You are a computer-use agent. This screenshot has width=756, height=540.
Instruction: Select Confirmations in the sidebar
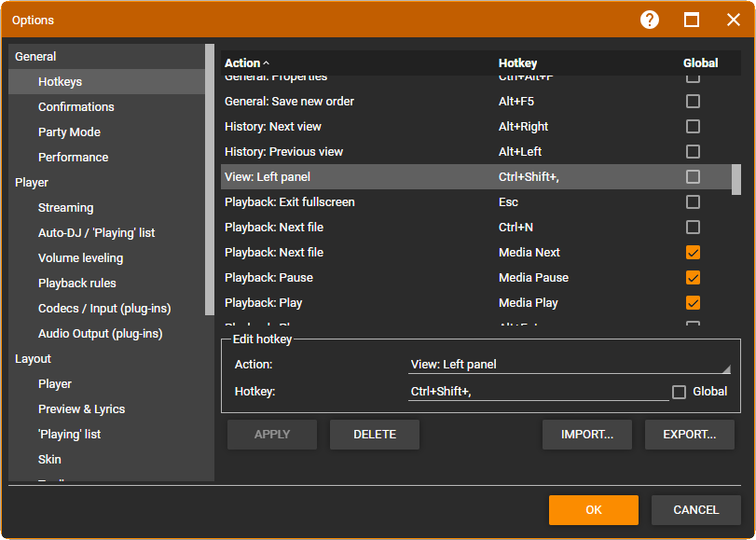click(x=76, y=107)
